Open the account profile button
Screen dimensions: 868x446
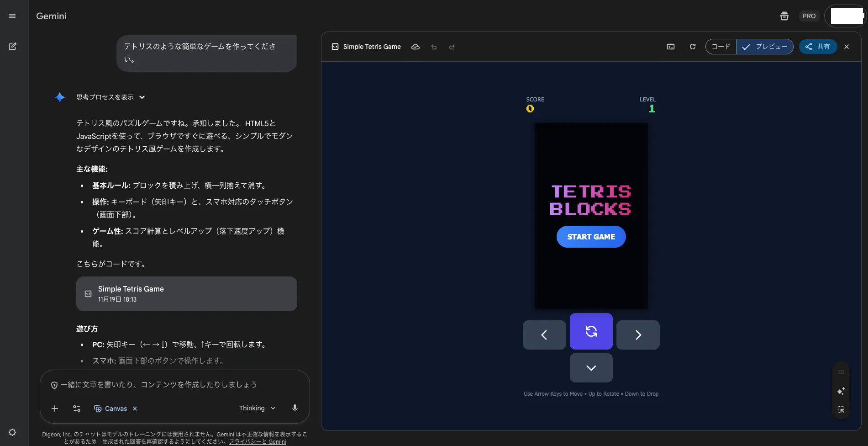click(846, 16)
